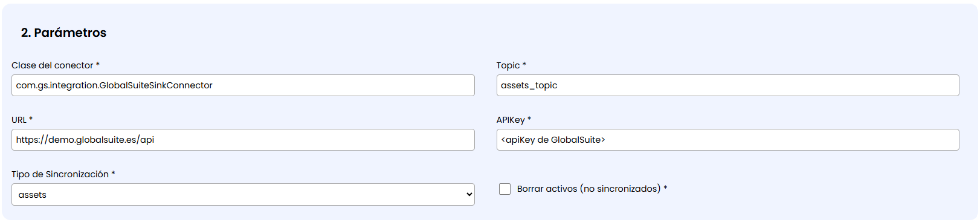Click the Topic field containing assets_topic

(x=727, y=85)
